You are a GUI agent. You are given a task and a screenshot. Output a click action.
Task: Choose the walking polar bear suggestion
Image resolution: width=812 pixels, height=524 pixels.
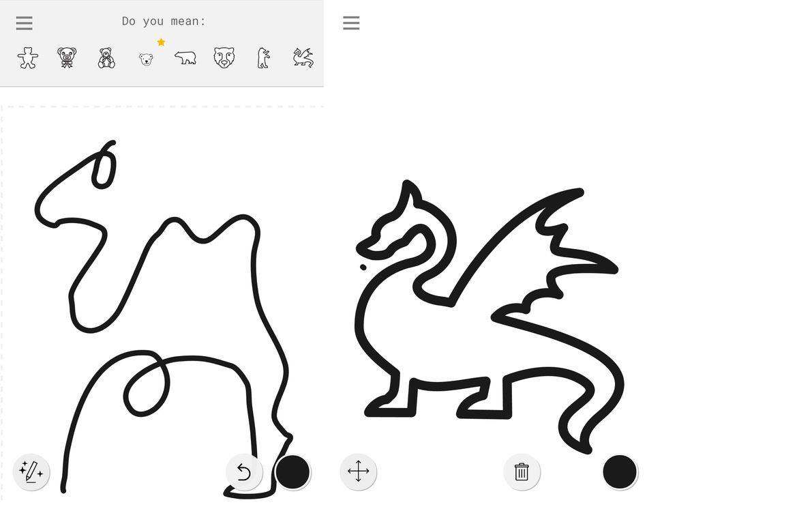[185, 58]
